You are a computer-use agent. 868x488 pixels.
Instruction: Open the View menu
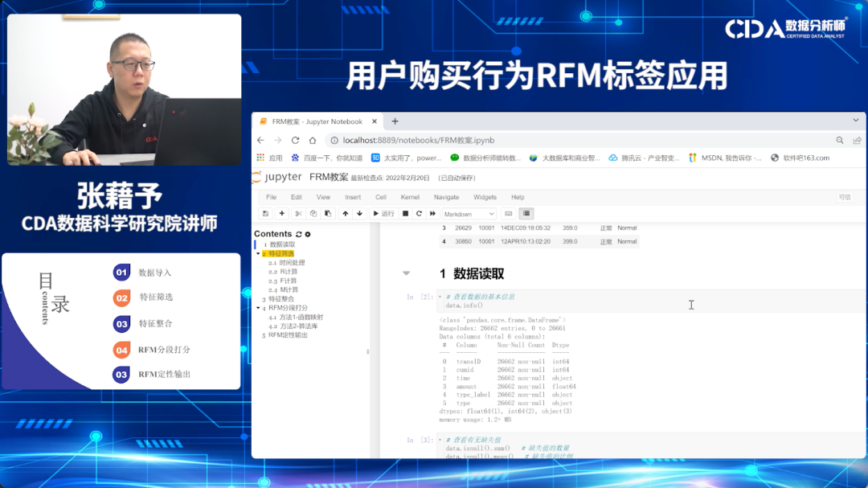click(323, 197)
